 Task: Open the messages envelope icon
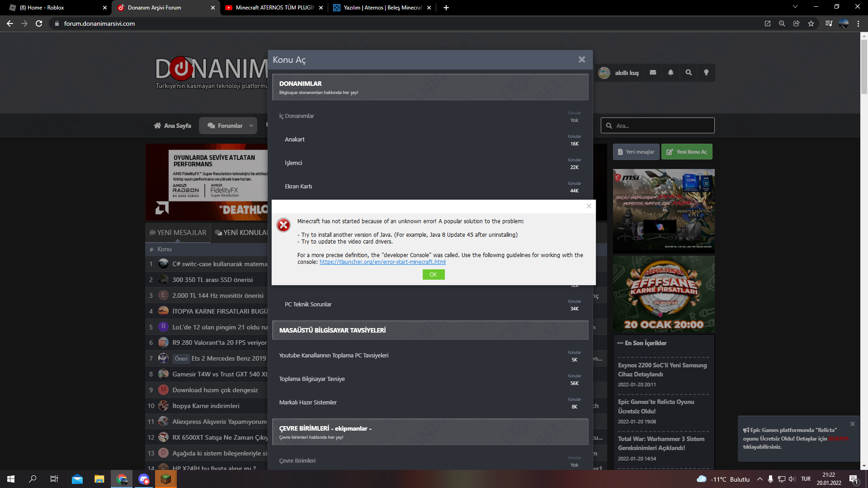tap(653, 72)
